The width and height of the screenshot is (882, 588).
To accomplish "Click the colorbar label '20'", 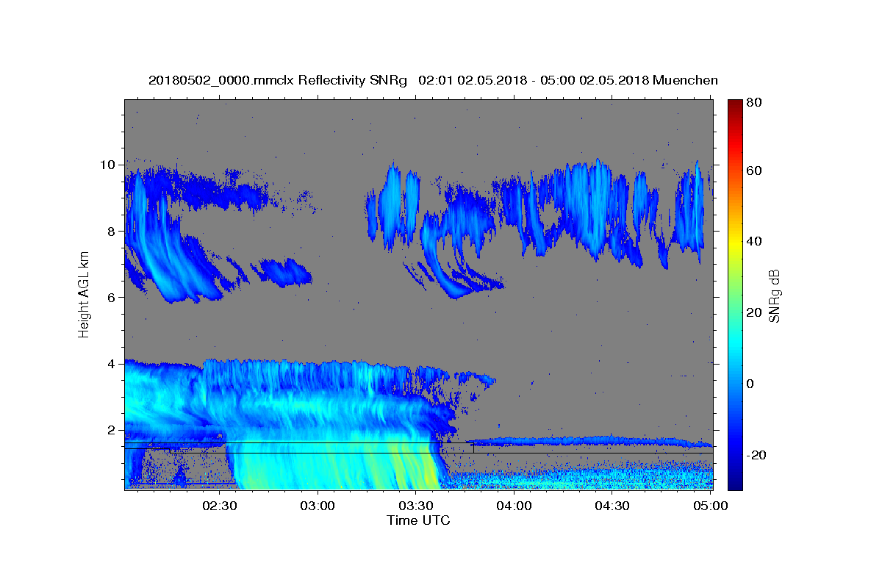I will (755, 312).
